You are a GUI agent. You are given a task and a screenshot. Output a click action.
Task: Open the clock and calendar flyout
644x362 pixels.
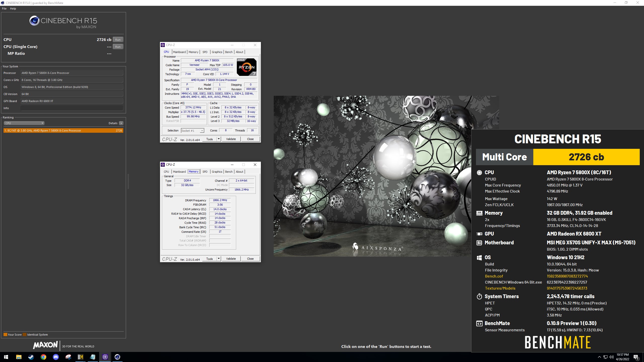point(622,357)
